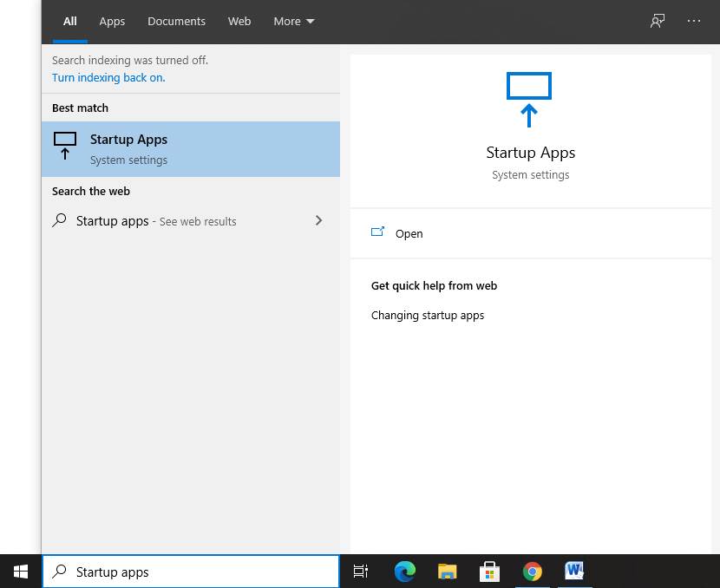Viewport: 720px width, 588px height.
Task: Switch to the Documents tab
Action: (x=176, y=22)
